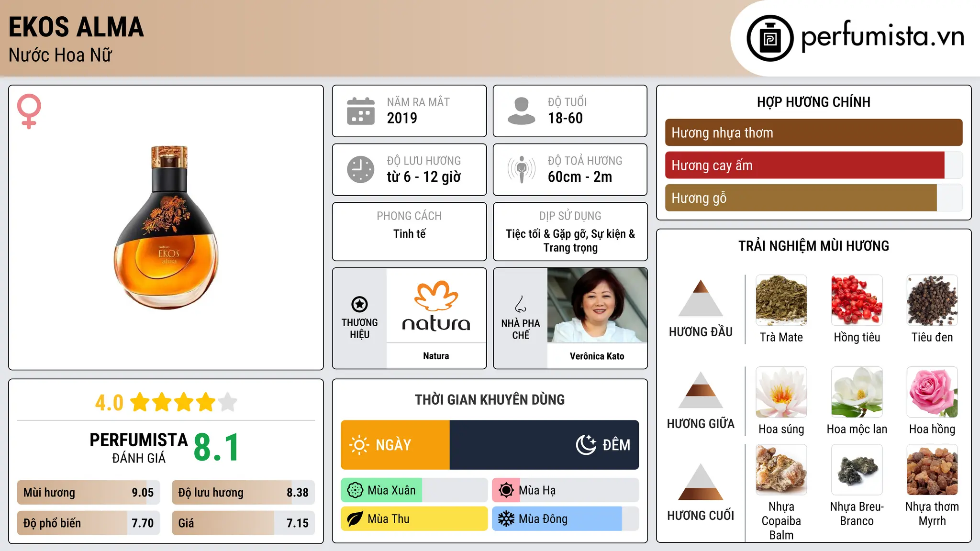Screen dimensions: 980x551
Task: Open Verônica Kato's portrait photo
Action: pyautogui.click(x=597, y=305)
